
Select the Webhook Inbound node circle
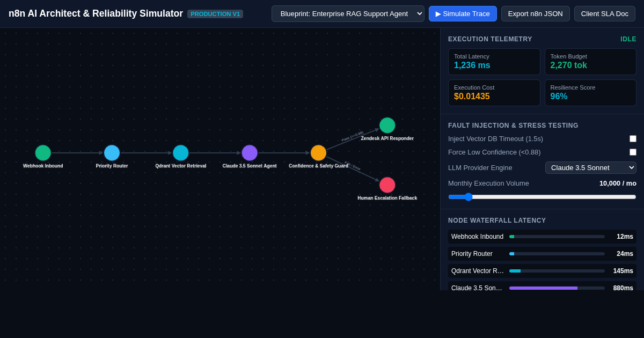(x=43, y=153)
